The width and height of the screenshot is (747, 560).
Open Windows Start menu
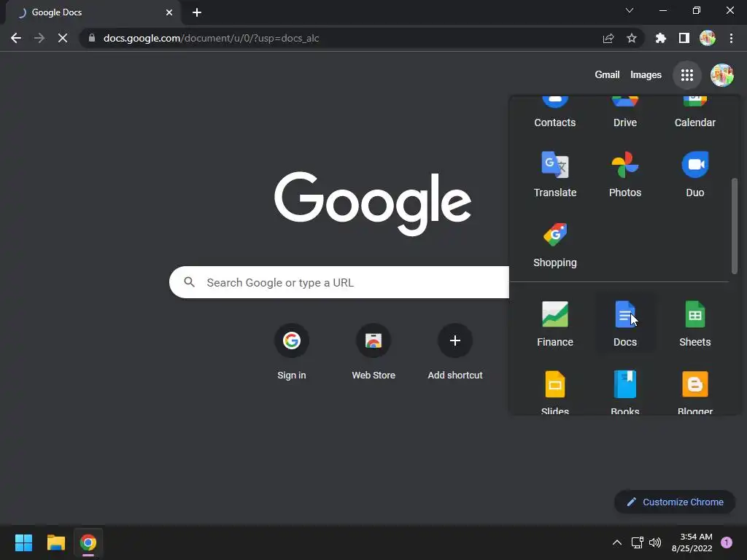pyautogui.click(x=23, y=542)
